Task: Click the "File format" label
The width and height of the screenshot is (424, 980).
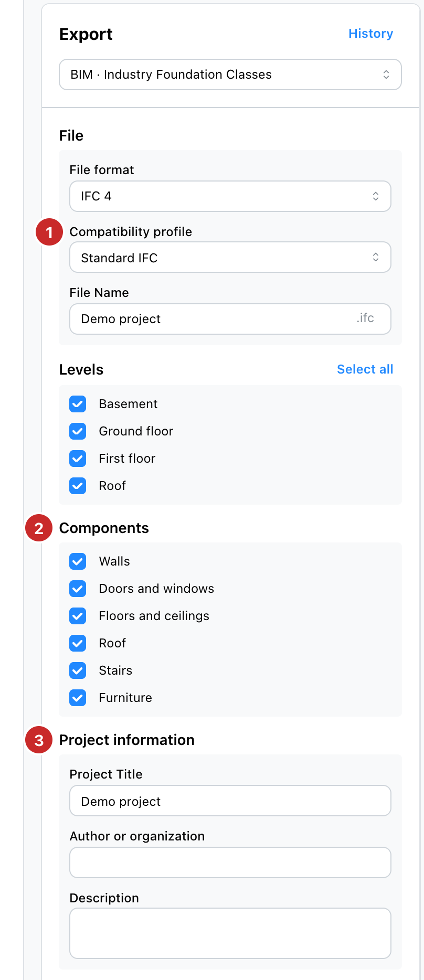Action: pyautogui.click(x=102, y=170)
